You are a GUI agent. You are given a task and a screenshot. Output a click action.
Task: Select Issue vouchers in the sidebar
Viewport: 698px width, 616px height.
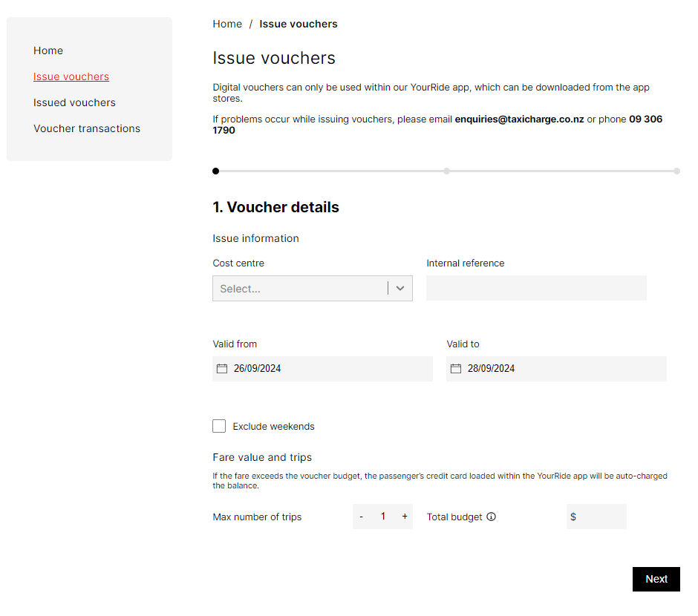click(x=71, y=76)
